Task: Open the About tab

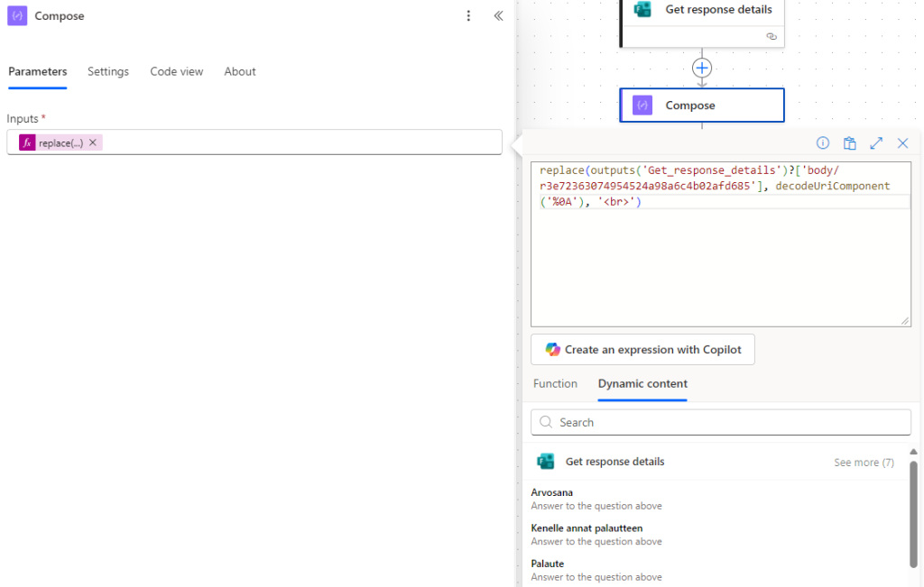Action: pyautogui.click(x=240, y=71)
